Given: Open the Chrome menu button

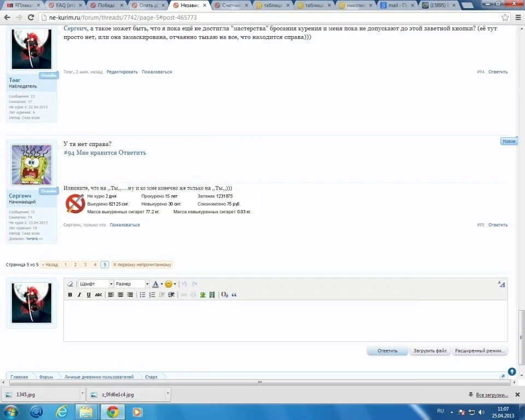Looking at the screenshot, I should pyautogui.click(x=518, y=17).
